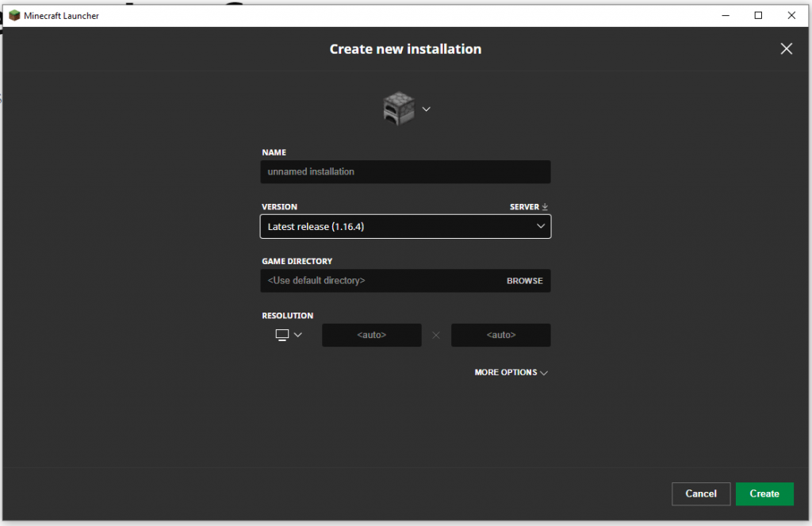812x526 pixels.
Task: Click the Name field for the installation
Action: pyautogui.click(x=405, y=171)
